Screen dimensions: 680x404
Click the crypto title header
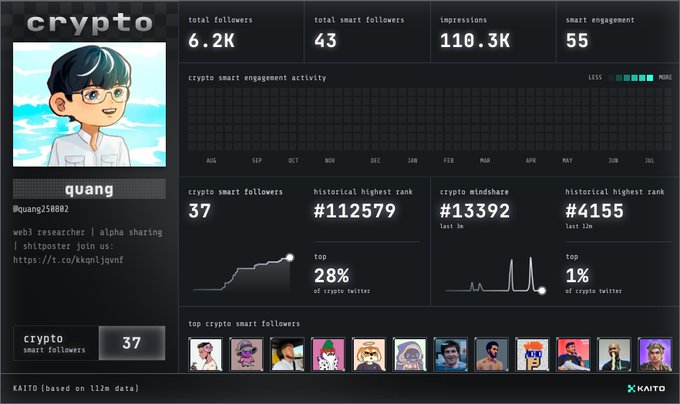(x=89, y=23)
